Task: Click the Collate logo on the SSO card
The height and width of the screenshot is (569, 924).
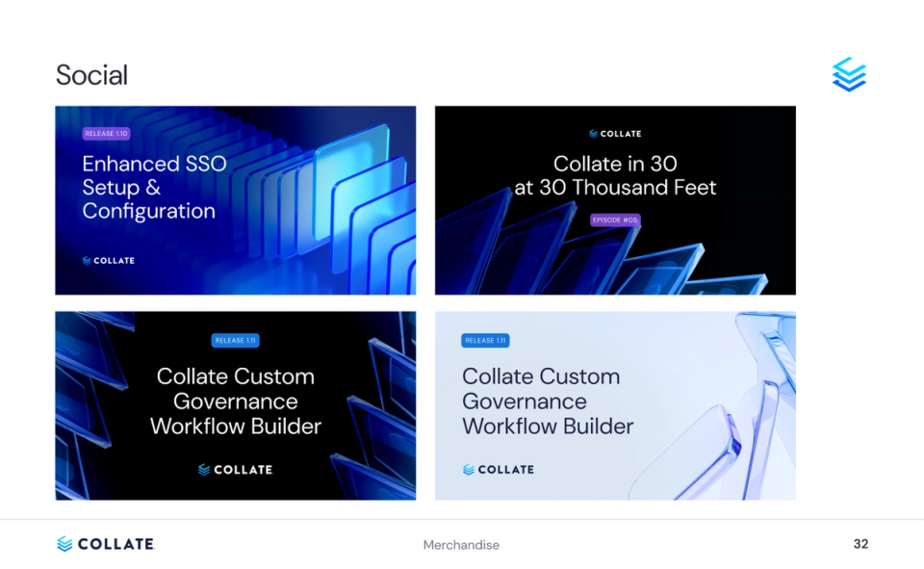Action: 109,260
